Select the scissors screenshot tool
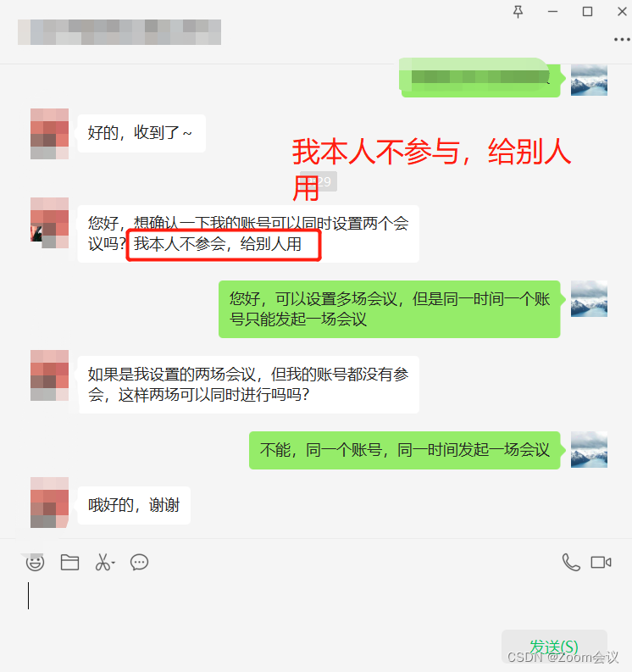 click(103, 563)
